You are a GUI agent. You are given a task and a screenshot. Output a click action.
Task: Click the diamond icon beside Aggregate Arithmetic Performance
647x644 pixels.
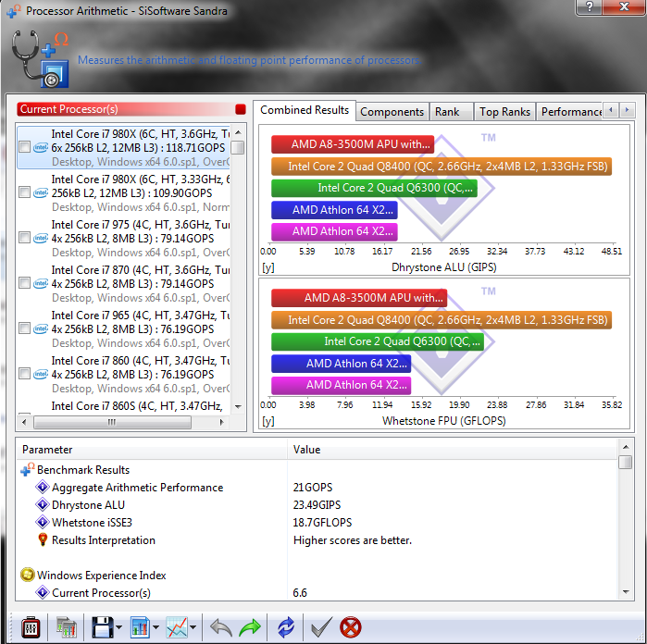42,488
